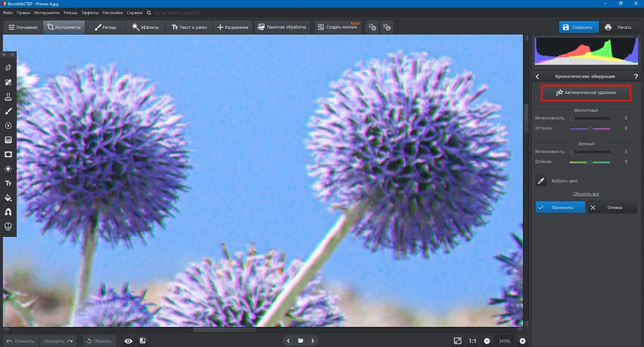
Task: Open the Эффекты menu in menu bar
Action: point(90,13)
